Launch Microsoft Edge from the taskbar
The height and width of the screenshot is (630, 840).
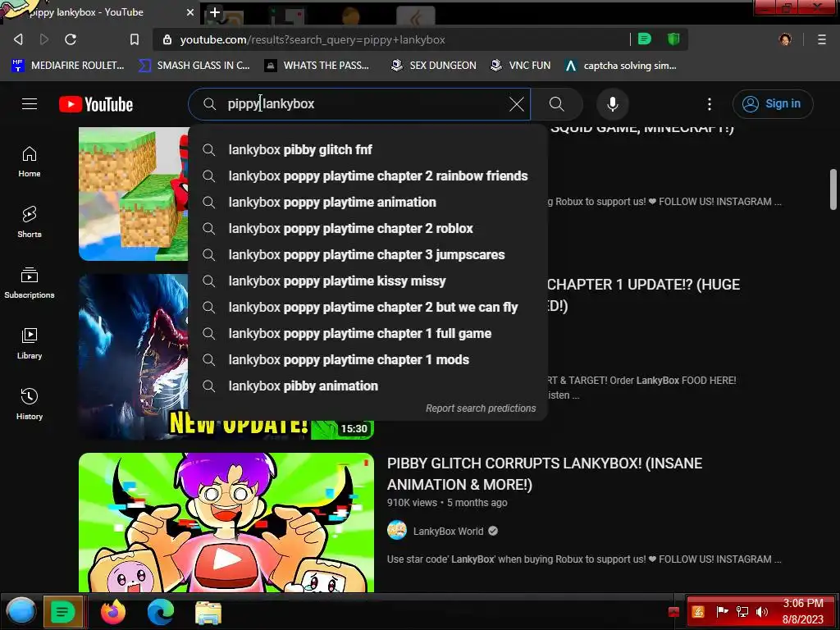pyautogui.click(x=160, y=612)
